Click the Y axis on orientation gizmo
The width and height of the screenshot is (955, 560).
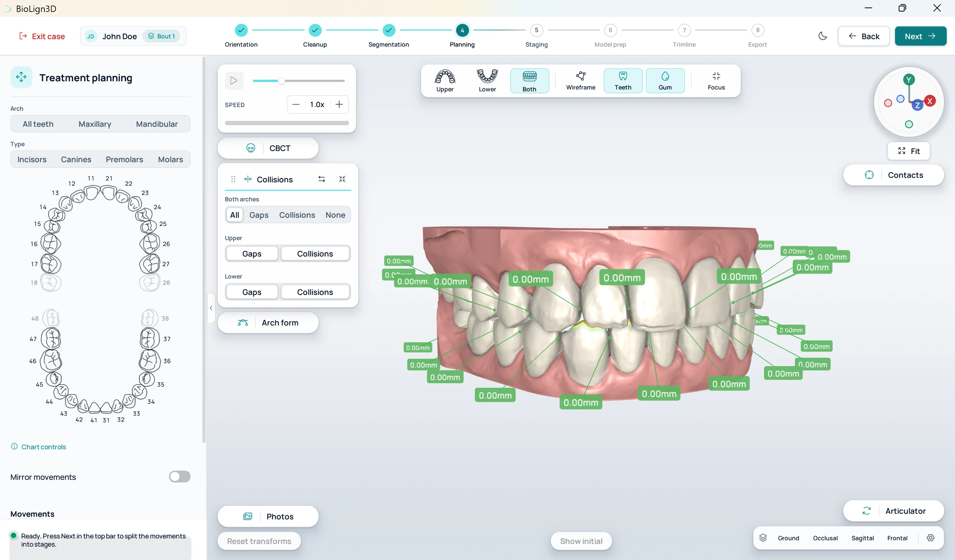click(x=908, y=80)
